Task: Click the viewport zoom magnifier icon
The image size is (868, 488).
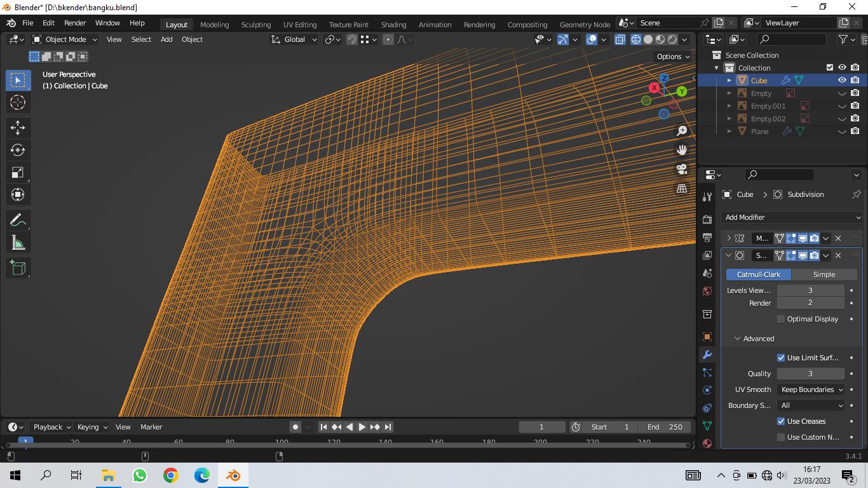Action: pos(681,130)
